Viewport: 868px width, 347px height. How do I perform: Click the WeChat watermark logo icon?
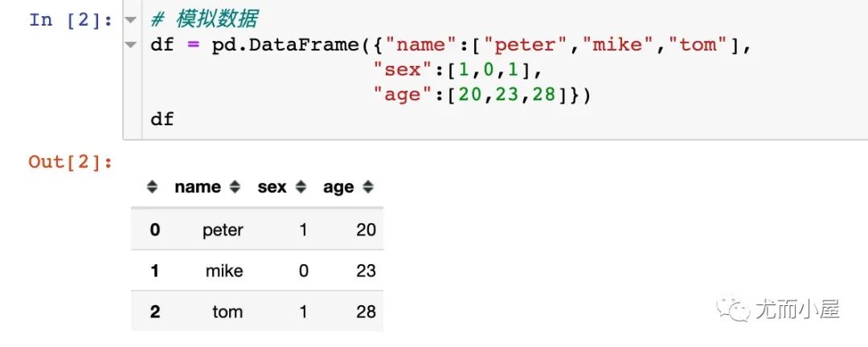point(733,308)
